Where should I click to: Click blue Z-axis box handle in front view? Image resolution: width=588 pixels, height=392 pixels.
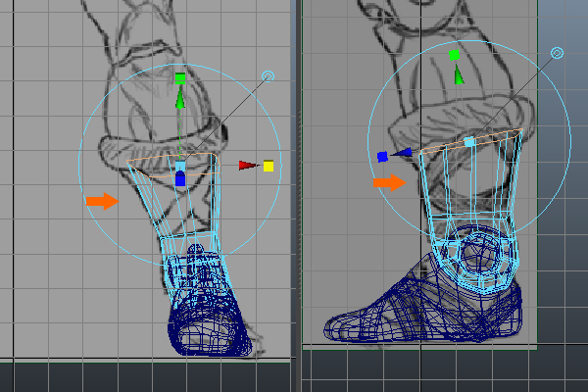tap(180, 179)
